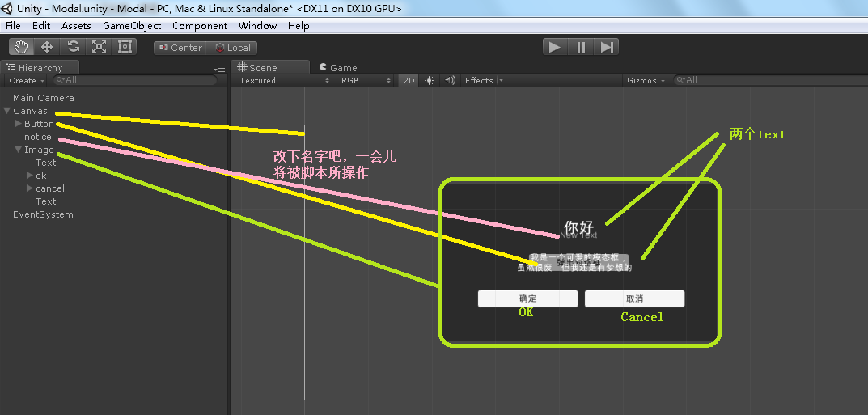Screen dimensions: 868x415
Task: Step one frame forward
Action: pos(606,47)
